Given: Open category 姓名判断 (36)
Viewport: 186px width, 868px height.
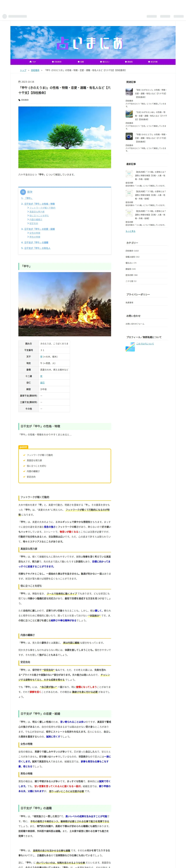Looking at the screenshot, I should 132,275.
